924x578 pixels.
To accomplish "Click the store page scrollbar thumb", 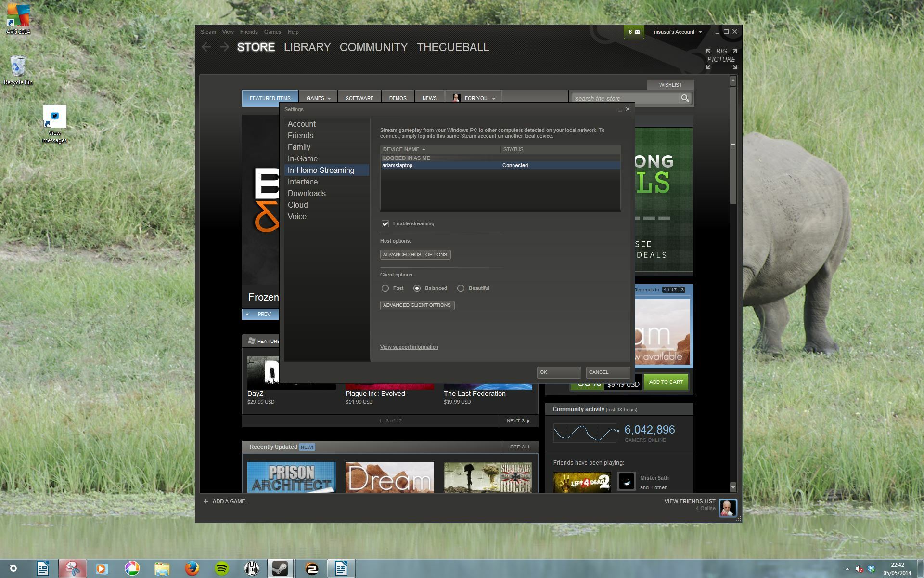I will (733, 144).
